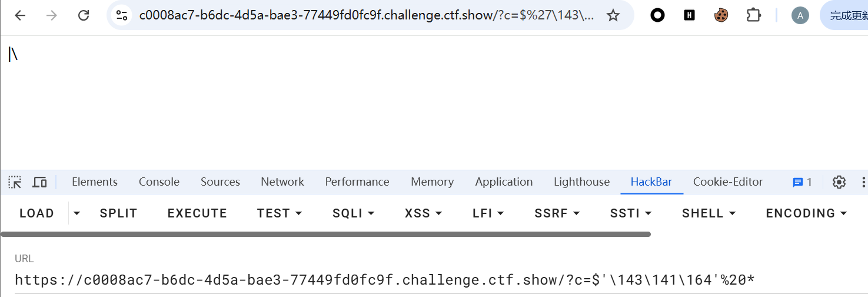868x297 pixels.
Task: Expand the ENCODING dropdown menu
Action: pyautogui.click(x=806, y=213)
